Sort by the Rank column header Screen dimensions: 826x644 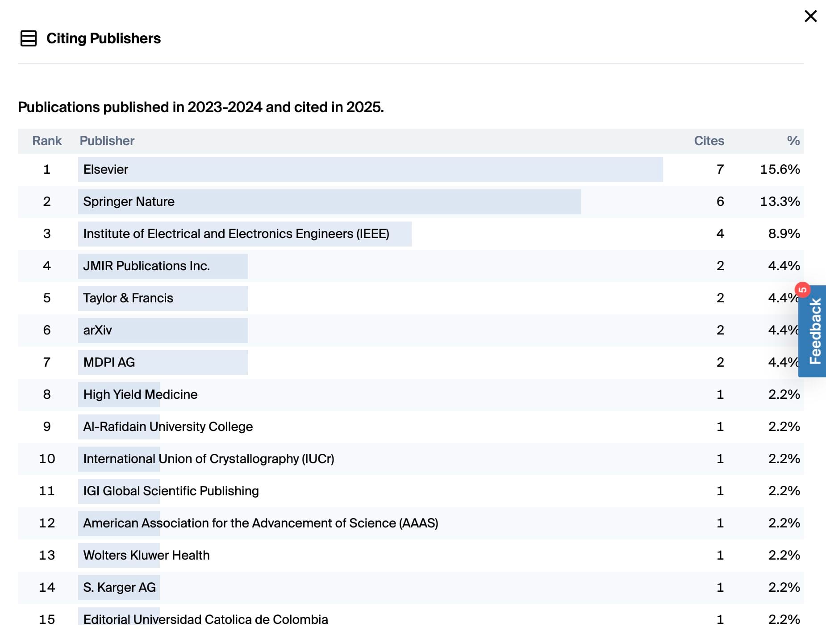[x=47, y=141]
